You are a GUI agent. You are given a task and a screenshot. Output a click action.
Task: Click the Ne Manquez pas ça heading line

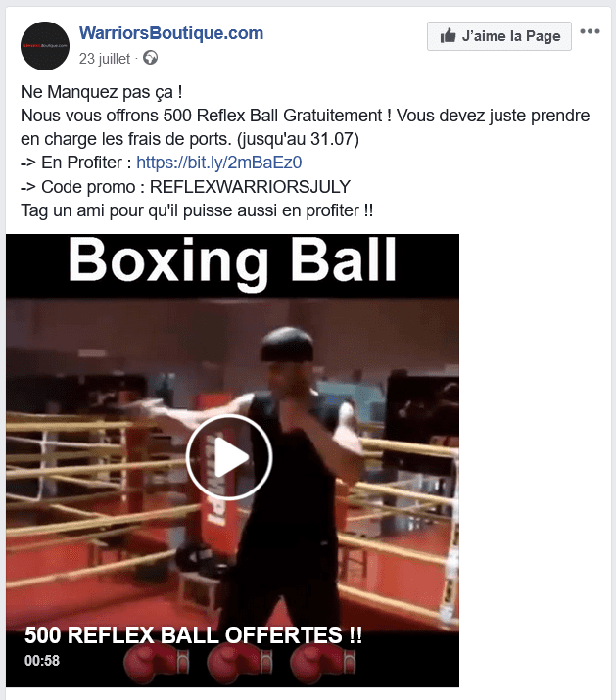102,92
